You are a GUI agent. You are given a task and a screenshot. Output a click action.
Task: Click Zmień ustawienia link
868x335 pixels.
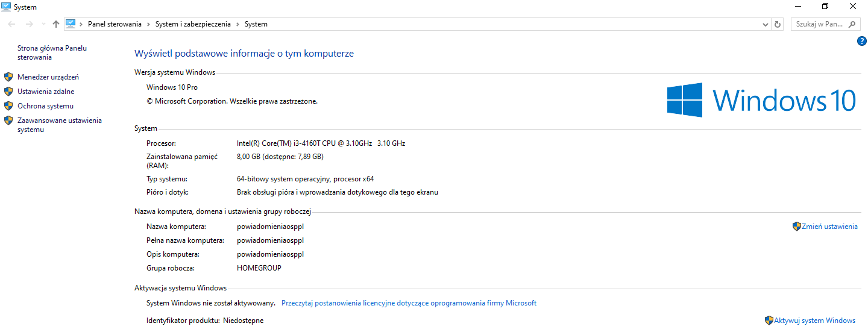pyautogui.click(x=829, y=227)
